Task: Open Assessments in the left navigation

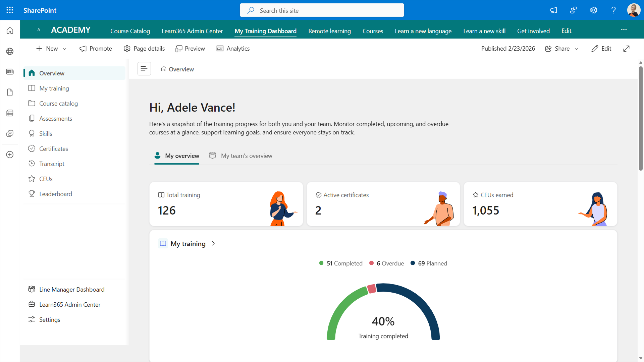Action: (74, 118)
